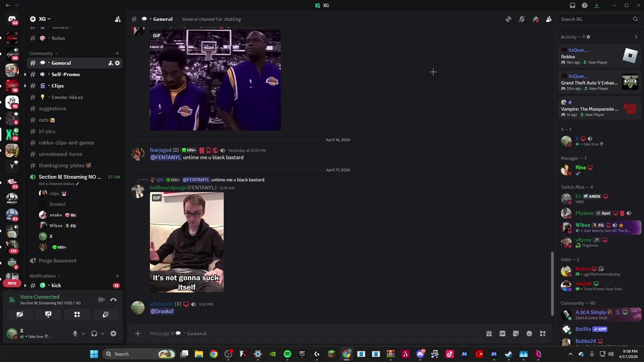Viewport: 644px width, 362px height.
Task: Toggle the member list icon
Action: pyautogui.click(x=548, y=19)
